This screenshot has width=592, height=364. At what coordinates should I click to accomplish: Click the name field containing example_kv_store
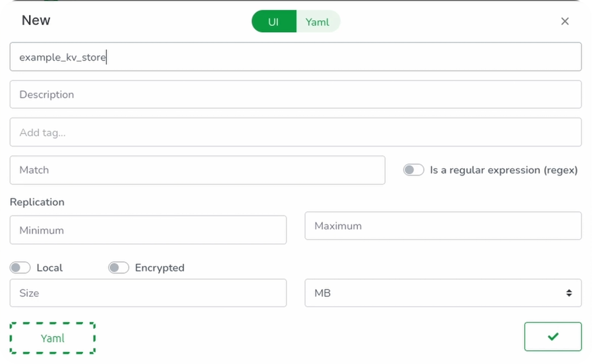click(x=296, y=57)
